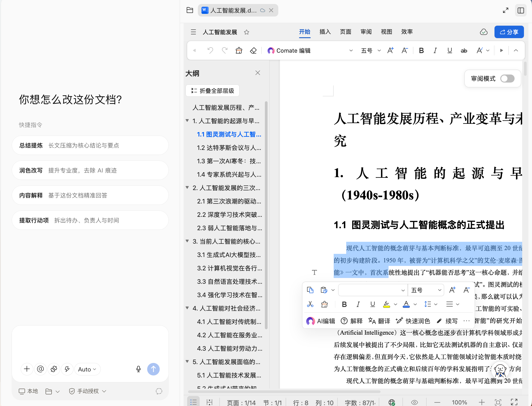Viewport: 532px width, 406px height.
Task: Click the @ mention icon
Action: (x=40, y=369)
